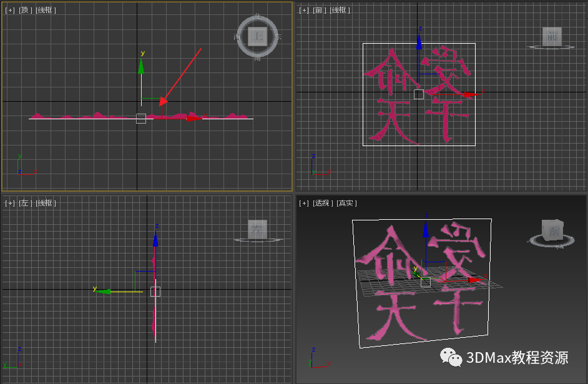Click the [前] view label menu
Viewport: 588px width, 384px height.
point(320,10)
